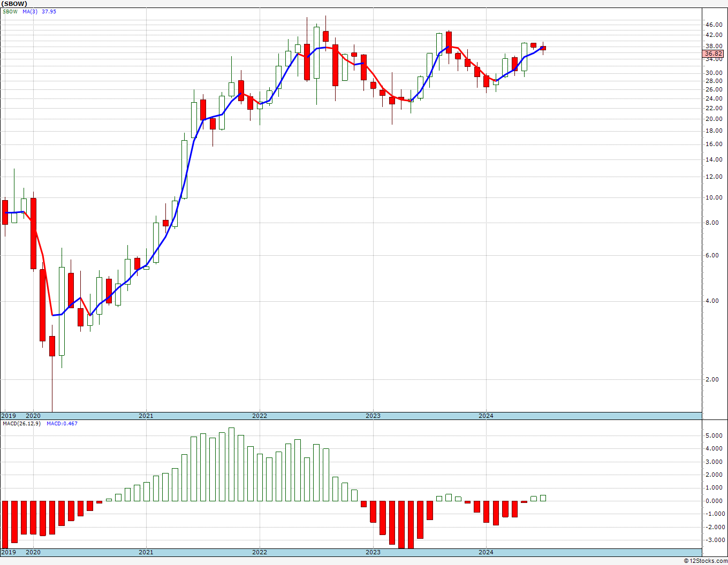Click the MA(3) moving average legend label
728x565 pixels.
pyautogui.click(x=30, y=11)
